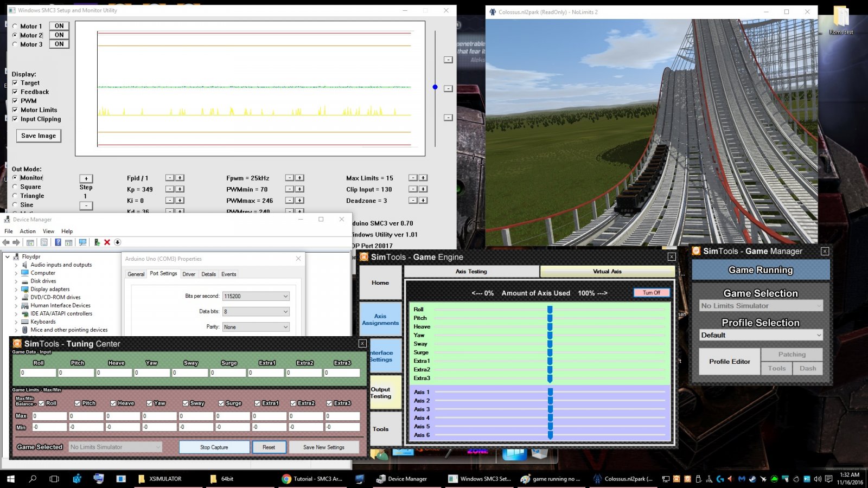Image resolution: width=868 pixels, height=488 pixels.
Task: Close the SimTools Tuning Center window
Action: [362, 343]
